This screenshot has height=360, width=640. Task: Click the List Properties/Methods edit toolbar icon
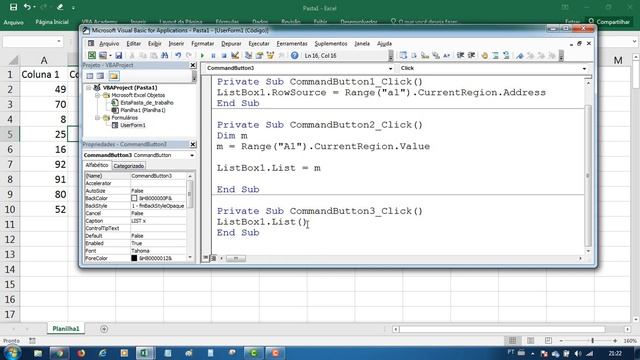[403, 56]
